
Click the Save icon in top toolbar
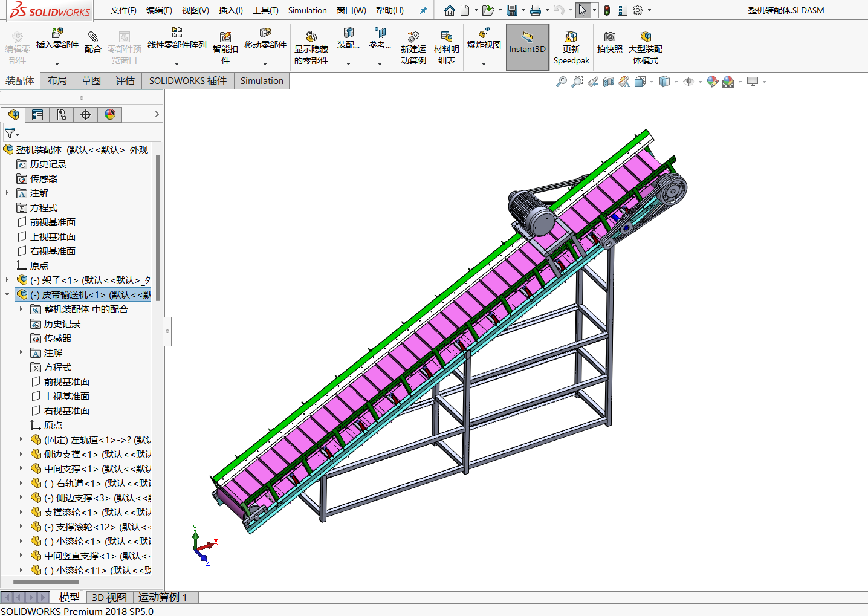(x=512, y=10)
